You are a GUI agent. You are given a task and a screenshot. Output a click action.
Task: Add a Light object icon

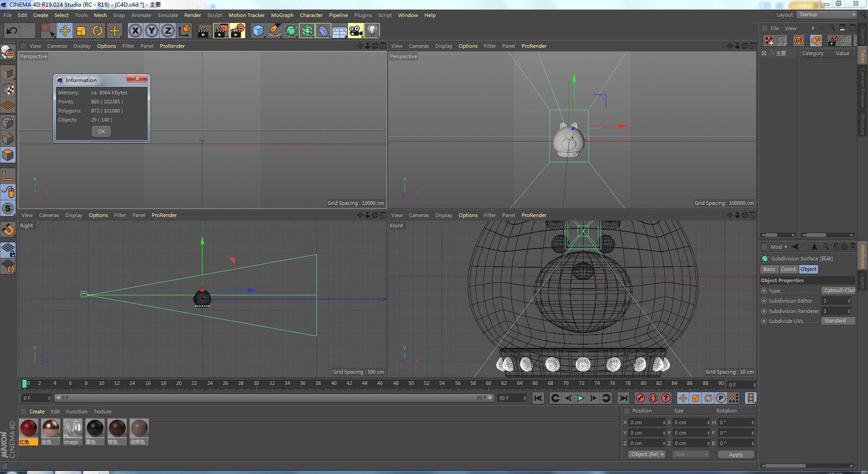click(x=372, y=31)
